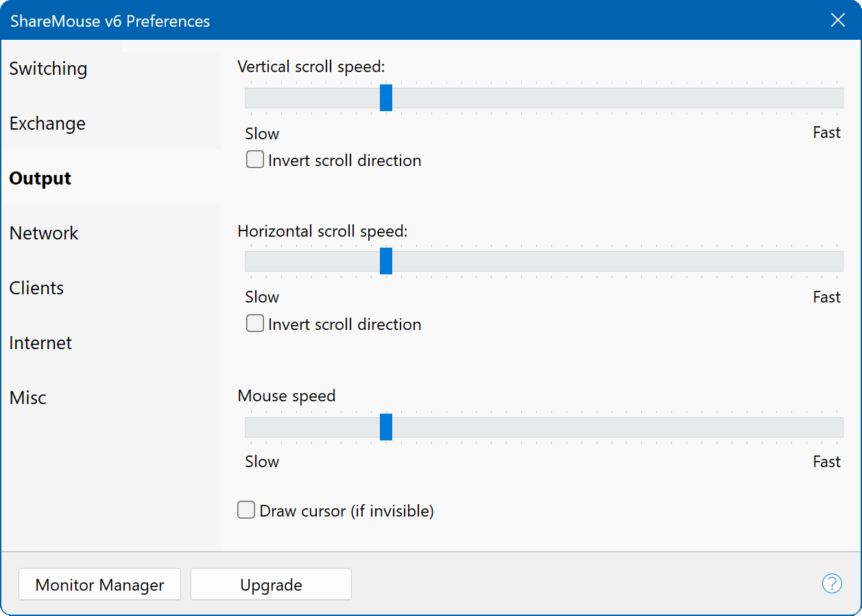The image size is (862, 616).
Task: Switch to the Switching tab
Action: [111, 69]
